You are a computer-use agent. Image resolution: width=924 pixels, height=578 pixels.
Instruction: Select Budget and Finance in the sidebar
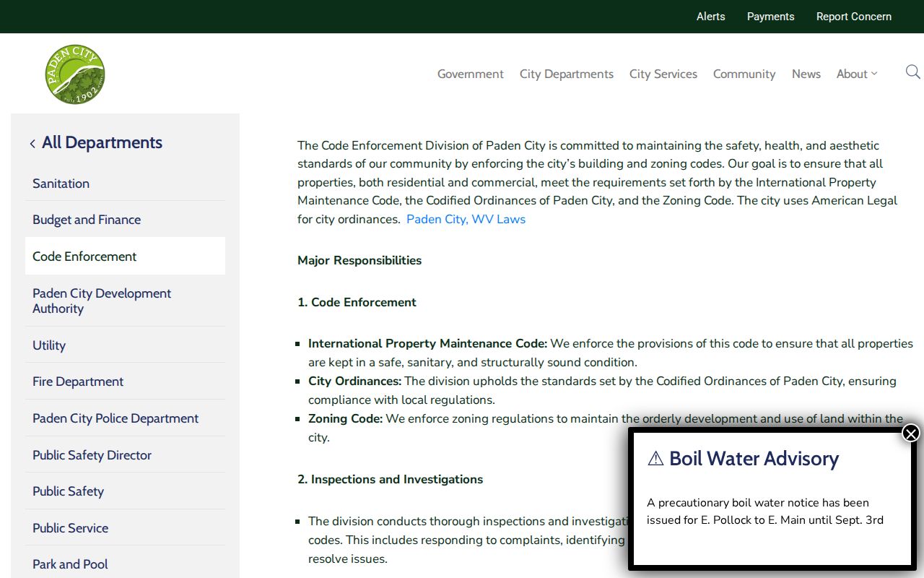pyautogui.click(x=125, y=219)
